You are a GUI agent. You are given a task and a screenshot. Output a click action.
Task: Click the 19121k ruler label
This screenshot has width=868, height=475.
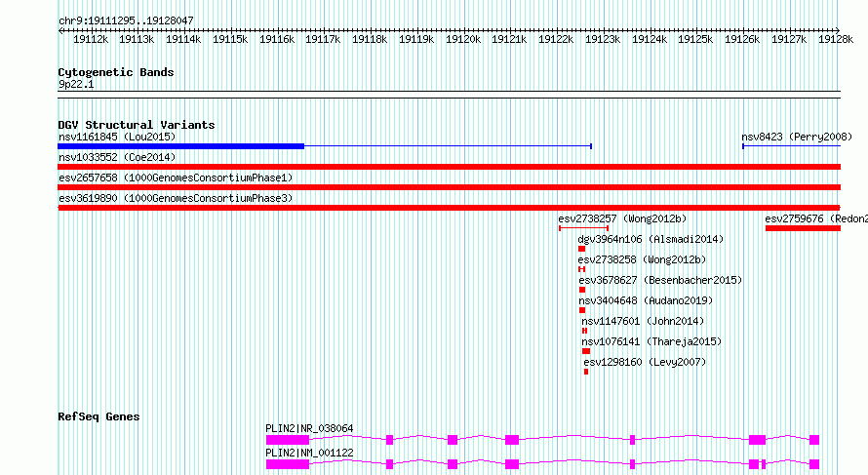(x=509, y=39)
